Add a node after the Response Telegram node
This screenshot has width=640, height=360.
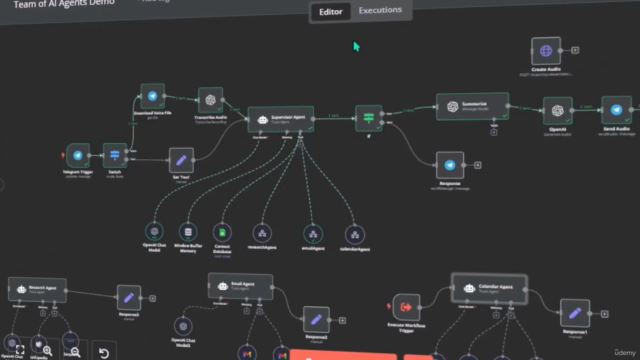[x=478, y=165]
